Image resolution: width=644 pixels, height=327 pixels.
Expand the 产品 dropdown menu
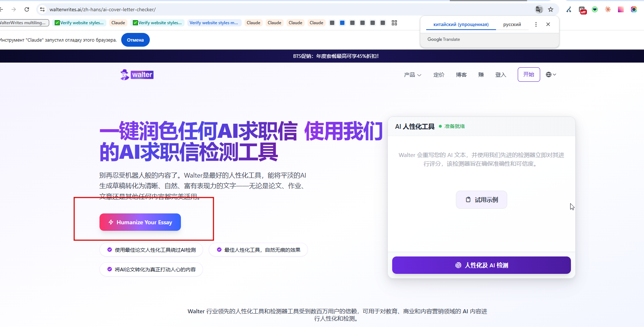tap(412, 75)
